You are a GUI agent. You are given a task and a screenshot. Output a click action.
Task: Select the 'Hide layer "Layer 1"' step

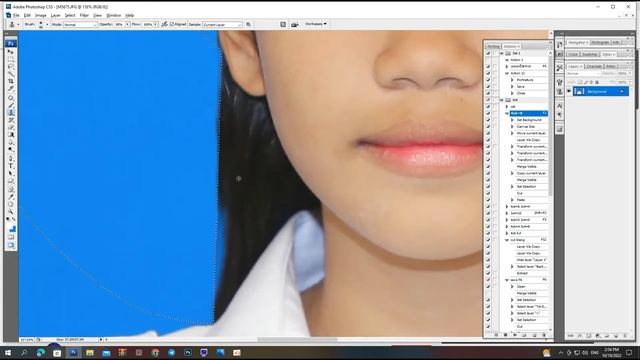point(531,260)
